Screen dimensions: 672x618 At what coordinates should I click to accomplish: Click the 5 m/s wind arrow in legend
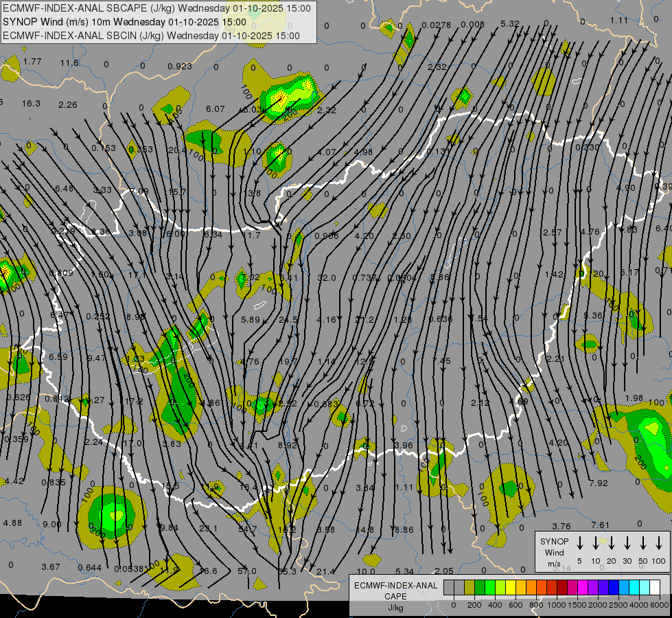[579, 543]
